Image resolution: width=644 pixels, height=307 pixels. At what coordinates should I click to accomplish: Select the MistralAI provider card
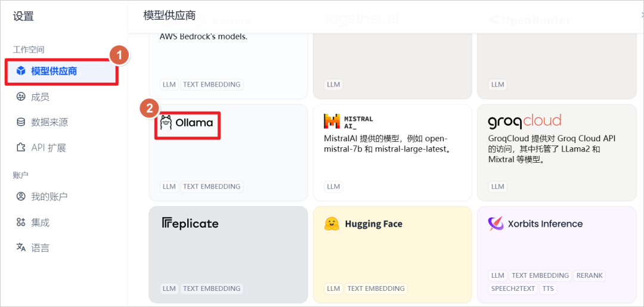[x=392, y=152]
